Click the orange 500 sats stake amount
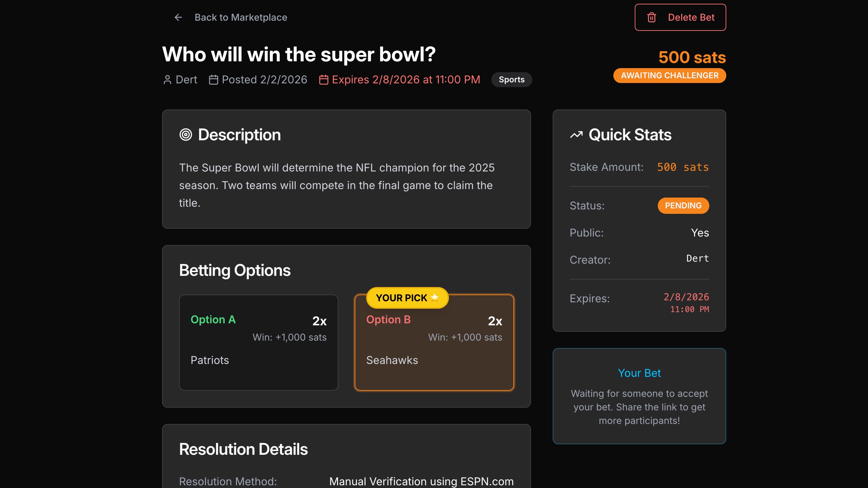Viewport: 868px width, 488px height. [683, 167]
